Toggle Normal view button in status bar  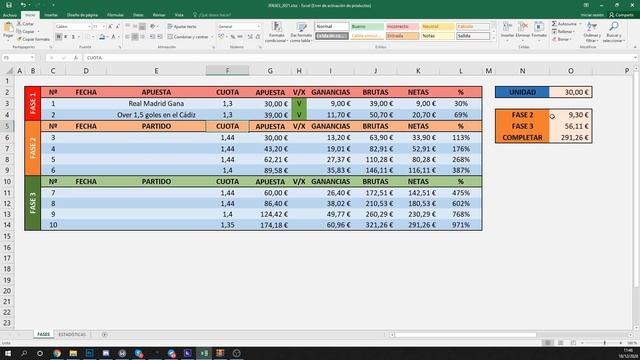[x=548, y=343]
